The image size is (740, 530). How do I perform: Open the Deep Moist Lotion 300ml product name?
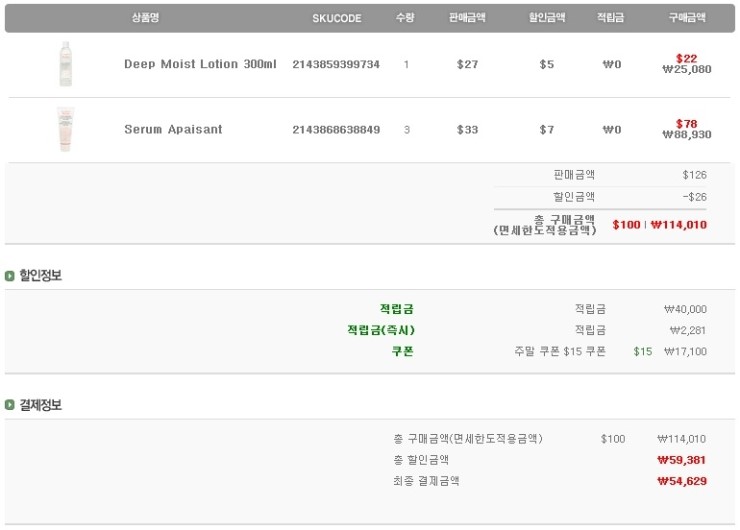(x=200, y=64)
